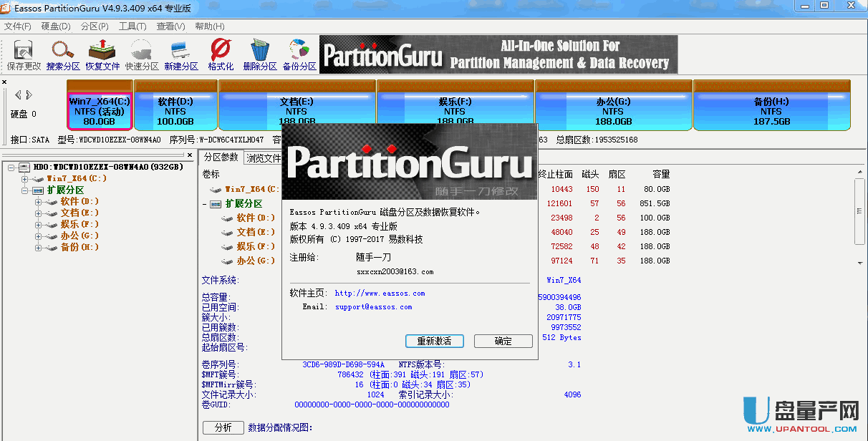Open the http://www.eassos.com homepage link
The width and height of the screenshot is (868, 441).
click(x=380, y=294)
